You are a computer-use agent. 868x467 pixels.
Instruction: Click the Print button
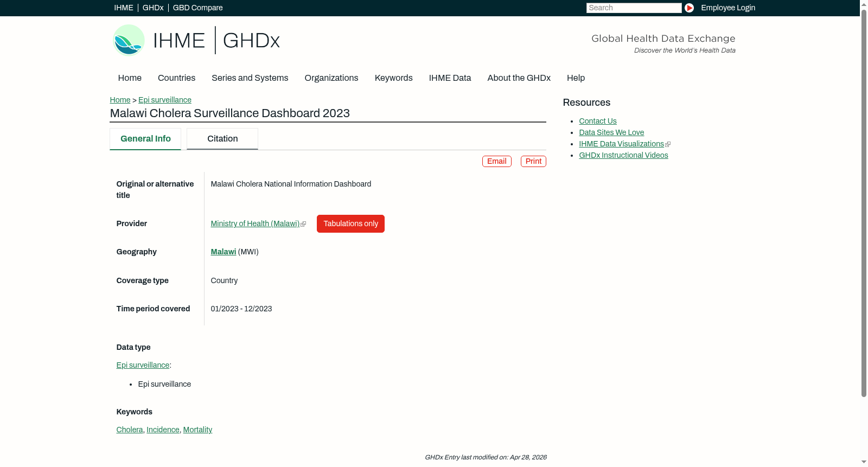[533, 162]
